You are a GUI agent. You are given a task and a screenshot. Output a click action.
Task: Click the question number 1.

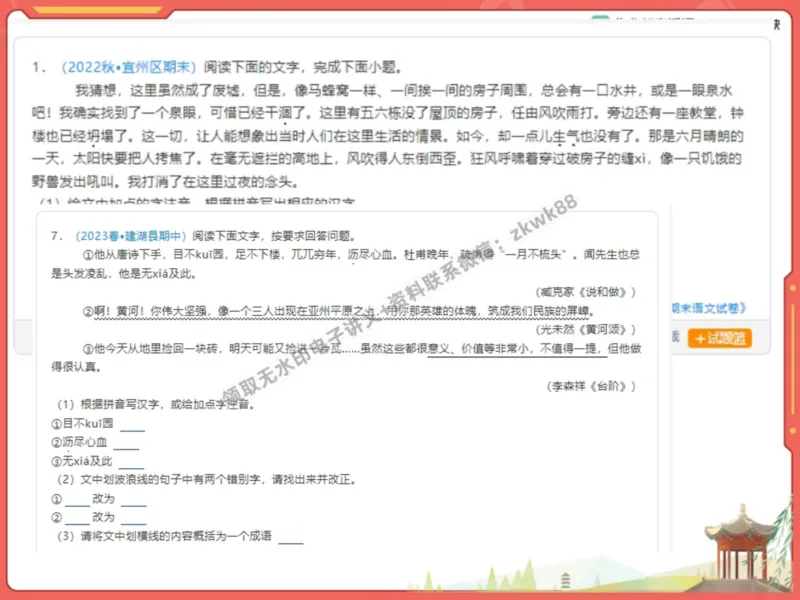[39, 67]
